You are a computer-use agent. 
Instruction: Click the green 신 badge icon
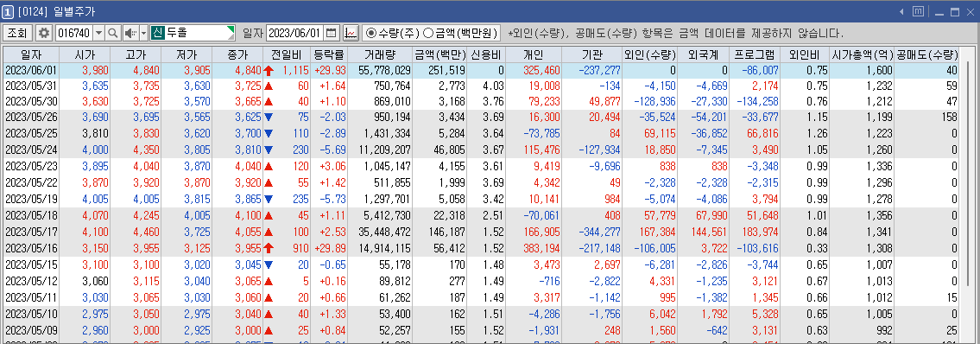coord(157,33)
